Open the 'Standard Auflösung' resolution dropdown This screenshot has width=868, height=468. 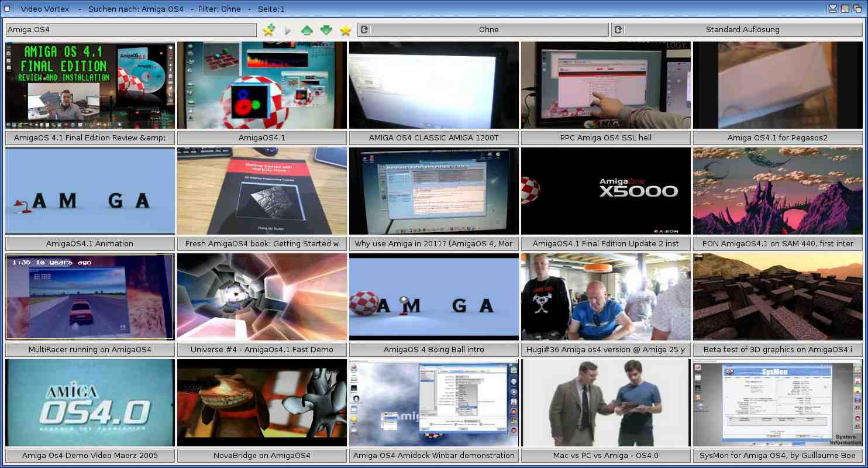(742, 30)
